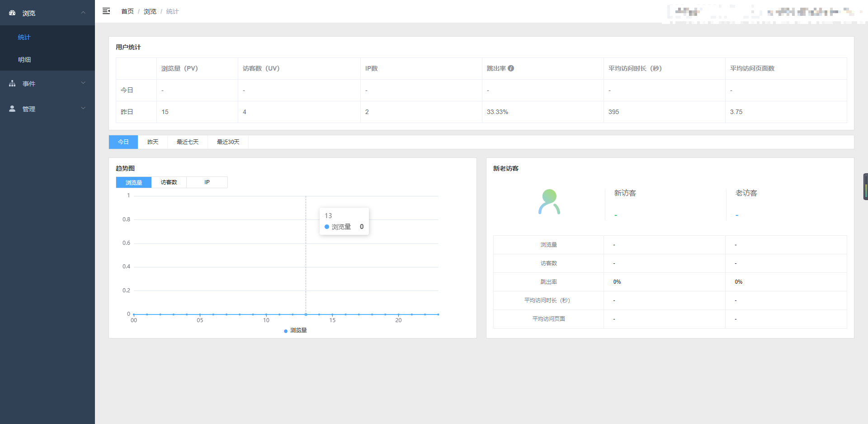This screenshot has width=868, height=424.
Task: Click yesterday's PV value 15
Action: pyautogui.click(x=165, y=112)
